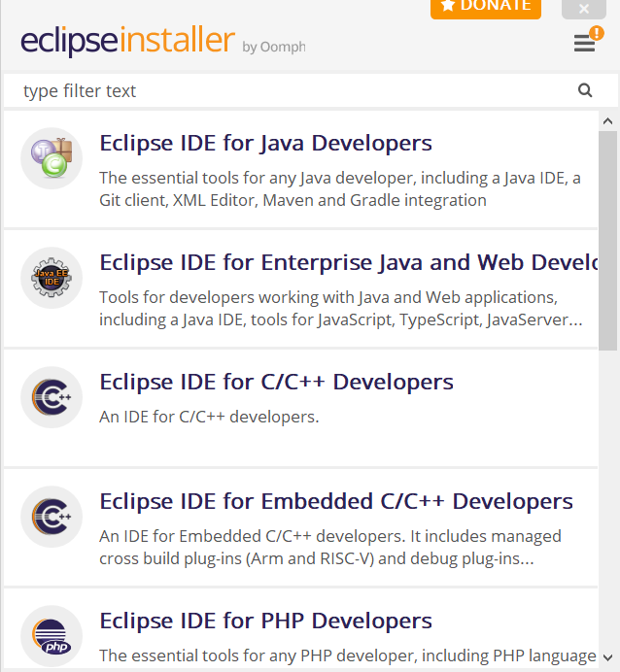Viewport: 620px width, 672px height.
Task: Click the vertical scrollbar thumb
Action: pos(607,241)
